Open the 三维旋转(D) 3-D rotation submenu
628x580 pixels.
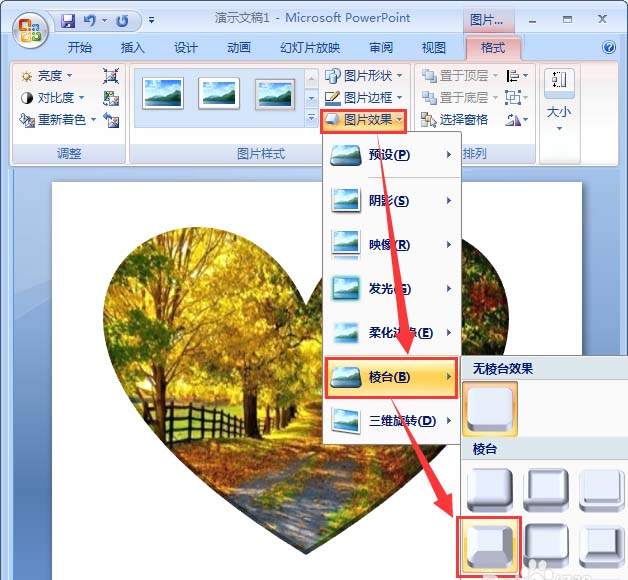click(392, 421)
